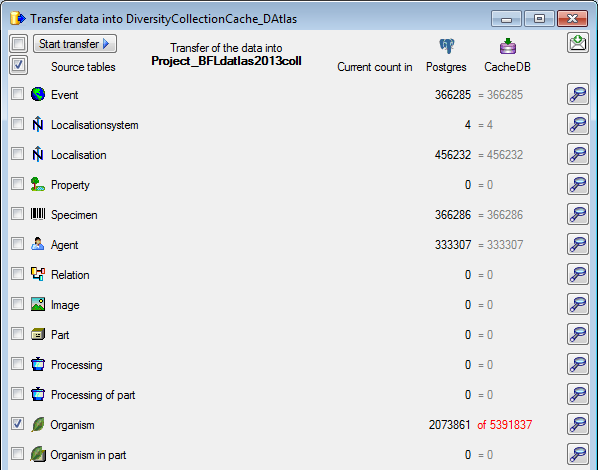The width and height of the screenshot is (598, 470).
Task: Click the CacheDB download icon
Action: pyautogui.click(x=508, y=46)
